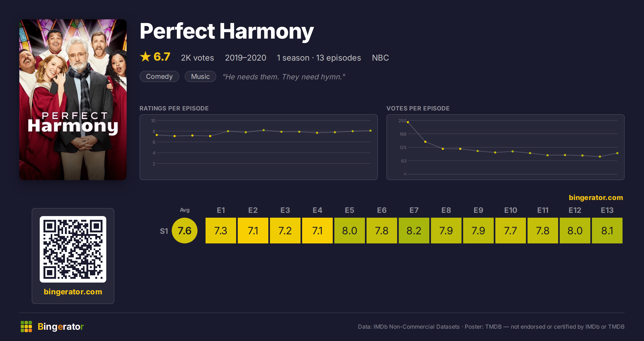Select episode E1 tile rated 7.3
Image resolution: width=644 pixels, height=341 pixels.
[x=221, y=231]
